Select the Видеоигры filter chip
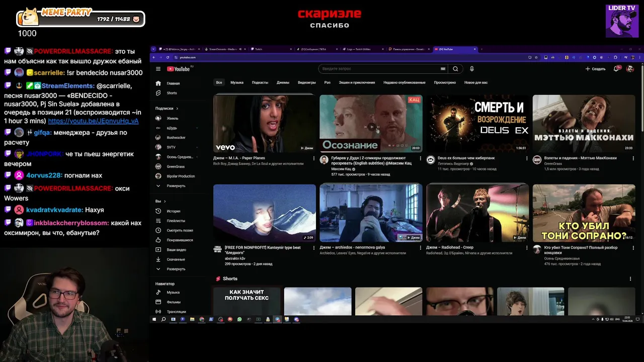Viewport: 644px width, 362px height. click(307, 82)
